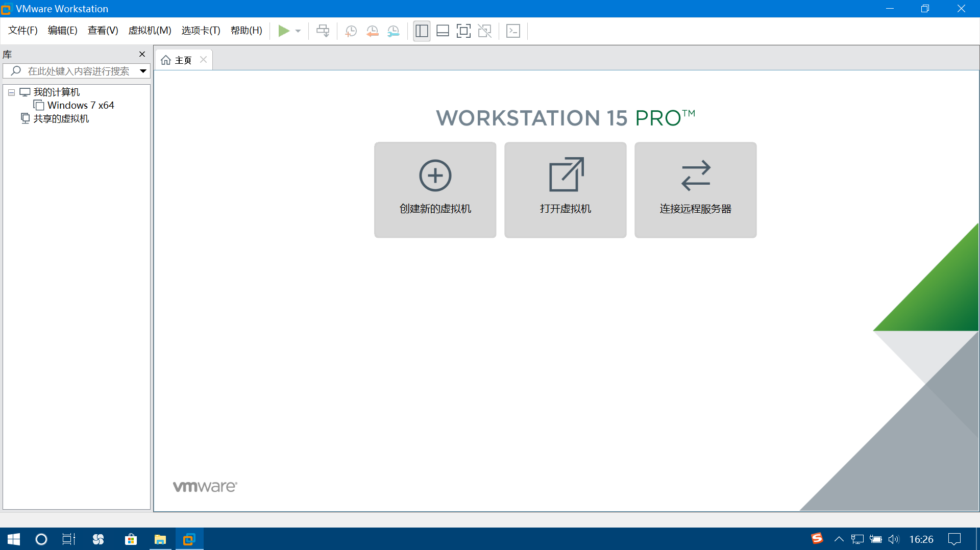
Task: Toggle Unity mode icon
Action: [484, 31]
